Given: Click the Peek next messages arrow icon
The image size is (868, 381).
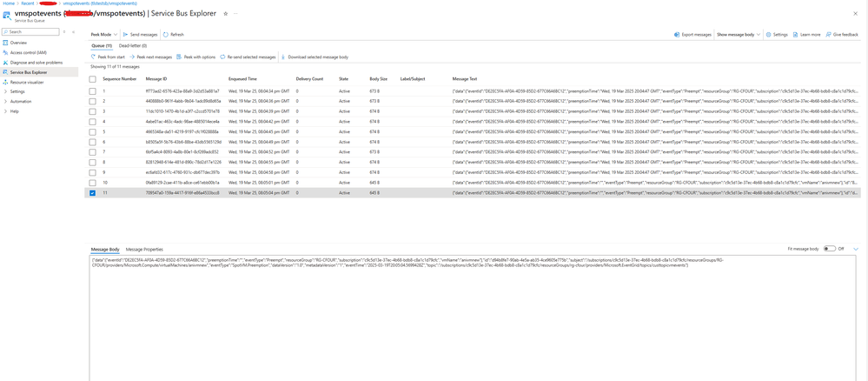Looking at the screenshot, I should click(132, 57).
